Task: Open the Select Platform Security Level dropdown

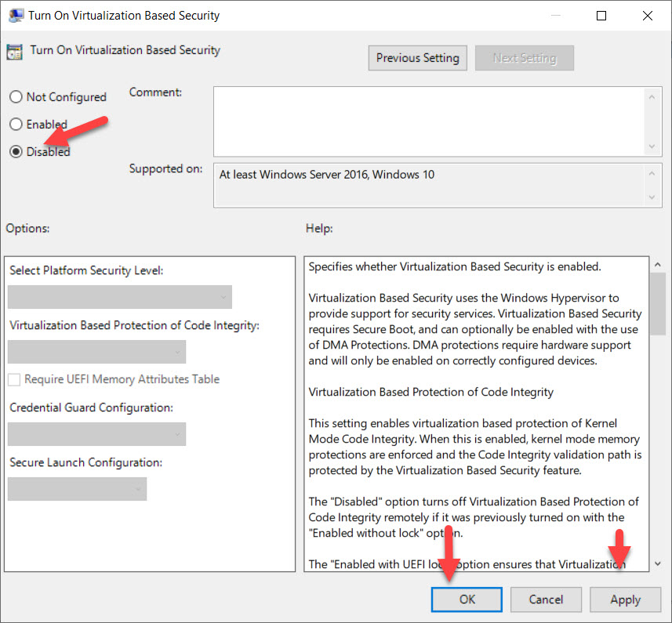Action: [x=120, y=297]
